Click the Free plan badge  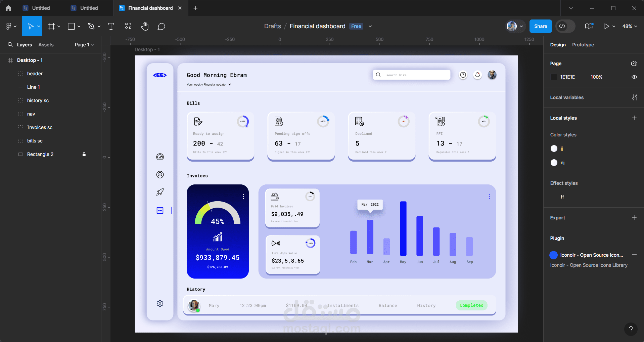[356, 26]
